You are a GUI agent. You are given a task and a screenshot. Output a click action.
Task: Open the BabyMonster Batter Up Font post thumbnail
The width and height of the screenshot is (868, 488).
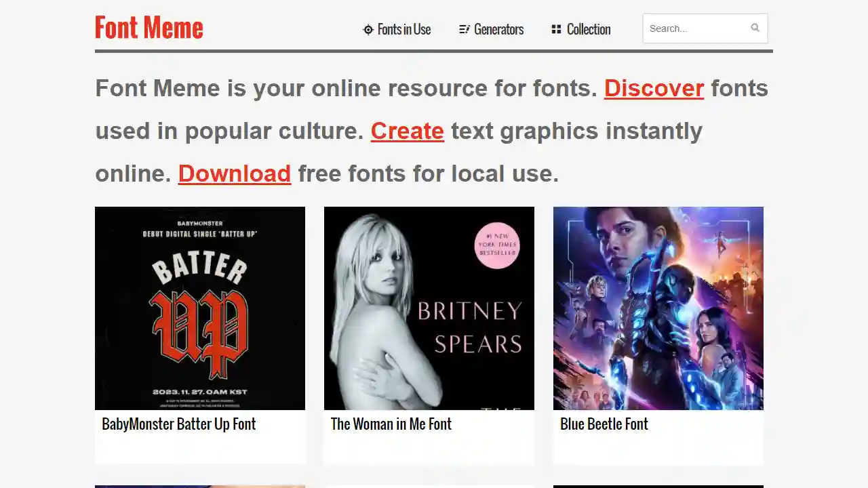pyautogui.click(x=200, y=308)
